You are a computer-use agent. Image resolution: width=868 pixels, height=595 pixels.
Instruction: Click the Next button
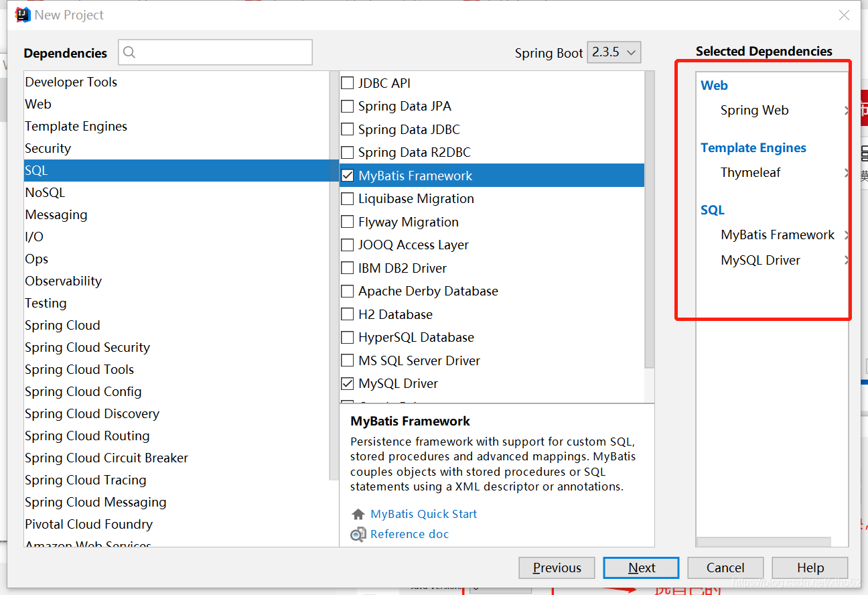(x=641, y=568)
